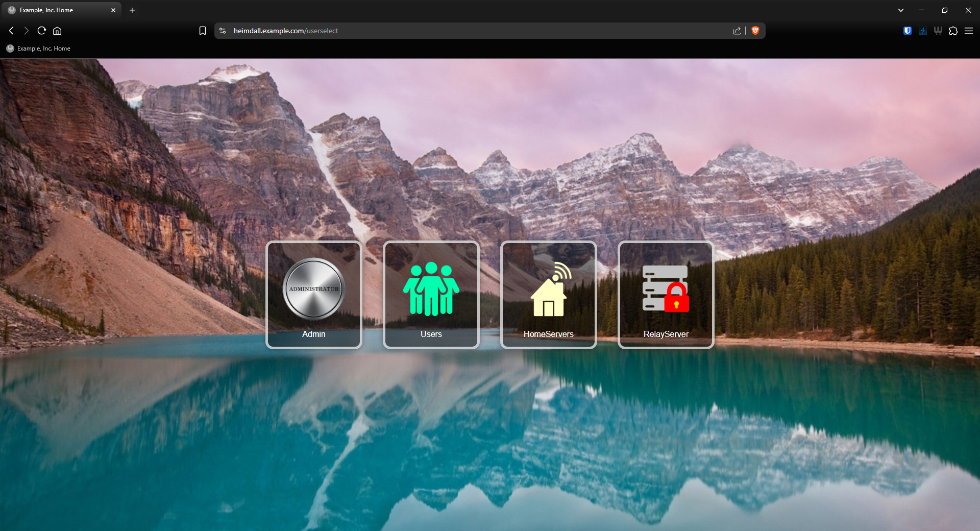Go to the browser home page

click(x=57, y=31)
